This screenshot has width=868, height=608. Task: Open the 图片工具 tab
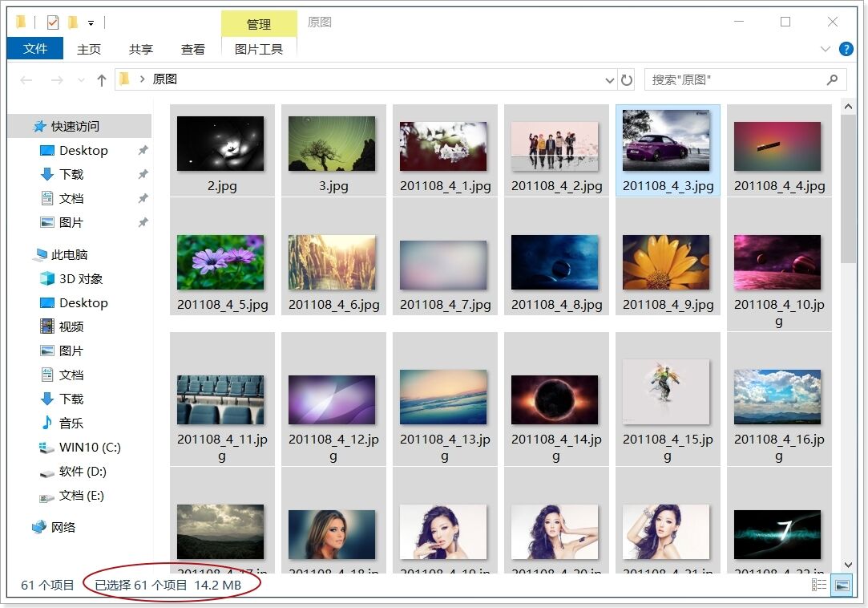pyautogui.click(x=259, y=49)
